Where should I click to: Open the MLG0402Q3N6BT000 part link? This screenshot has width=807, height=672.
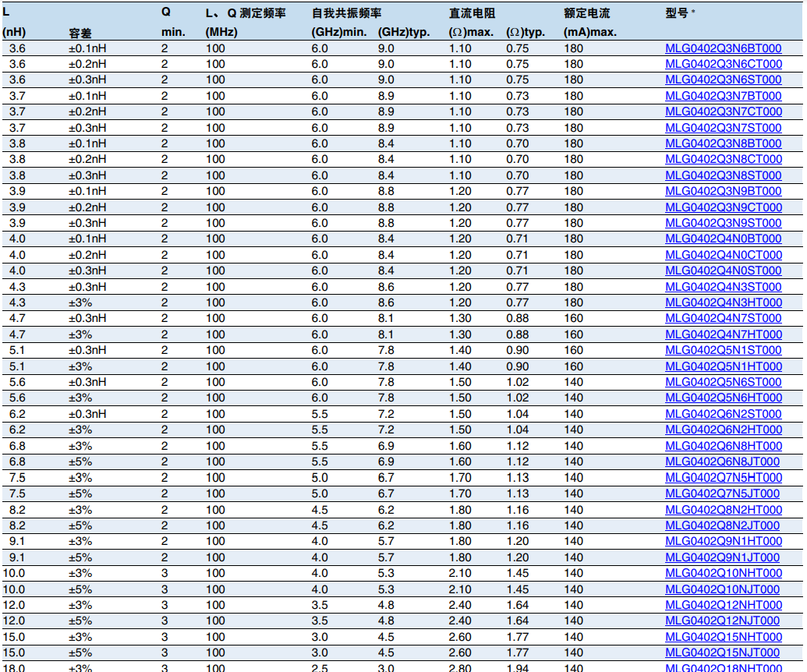pos(723,48)
